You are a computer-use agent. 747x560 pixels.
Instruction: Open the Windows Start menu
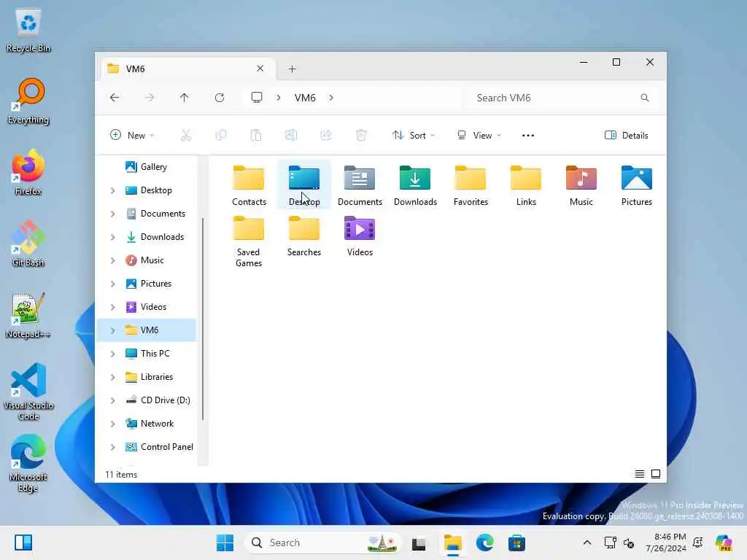pos(225,542)
